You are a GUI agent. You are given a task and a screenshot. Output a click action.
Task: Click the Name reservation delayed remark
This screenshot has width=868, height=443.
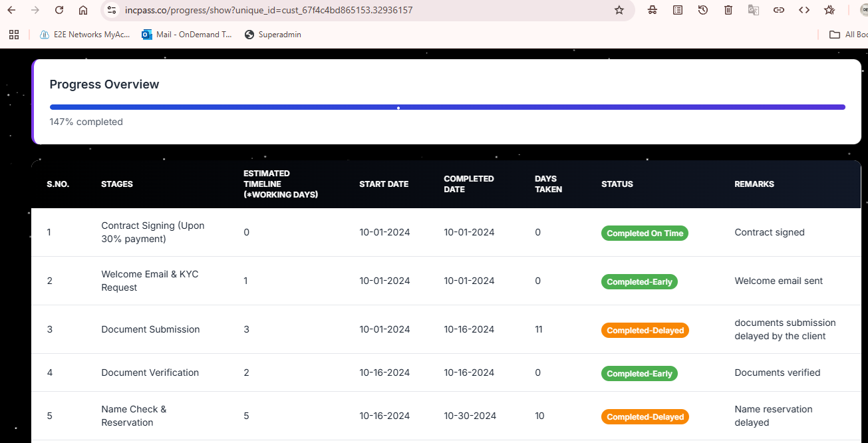774,416
